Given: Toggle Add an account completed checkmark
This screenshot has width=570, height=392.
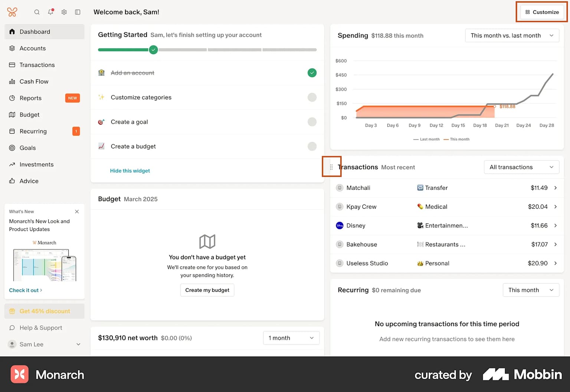Looking at the screenshot, I should (x=312, y=73).
